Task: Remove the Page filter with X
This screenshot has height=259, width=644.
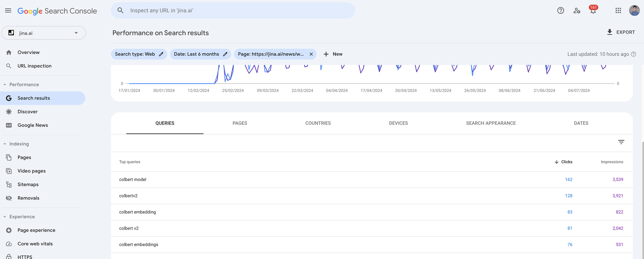Action: point(311,54)
